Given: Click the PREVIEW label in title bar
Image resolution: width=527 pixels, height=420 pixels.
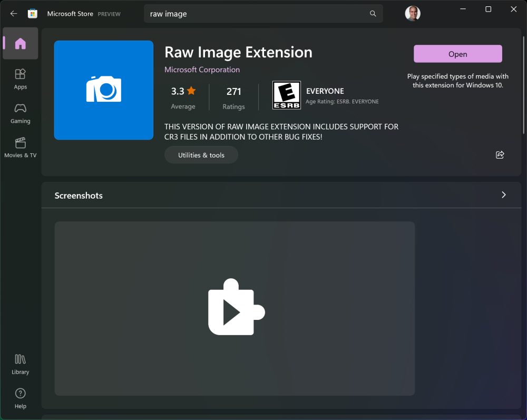Looking at the screenshot, I should 109,14.
